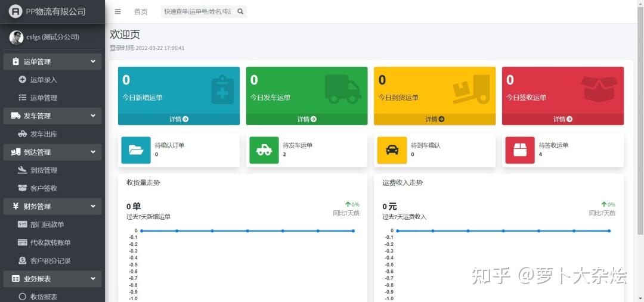644x302 pixels.
Task: Click the 代收款转账单 card icon
Action: coord(22,242)
